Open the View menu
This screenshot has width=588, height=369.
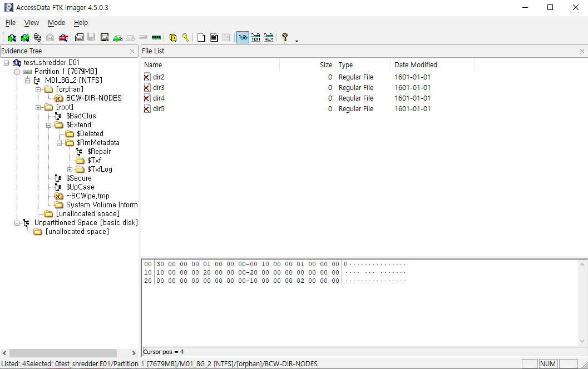click(x=32, y=23)
